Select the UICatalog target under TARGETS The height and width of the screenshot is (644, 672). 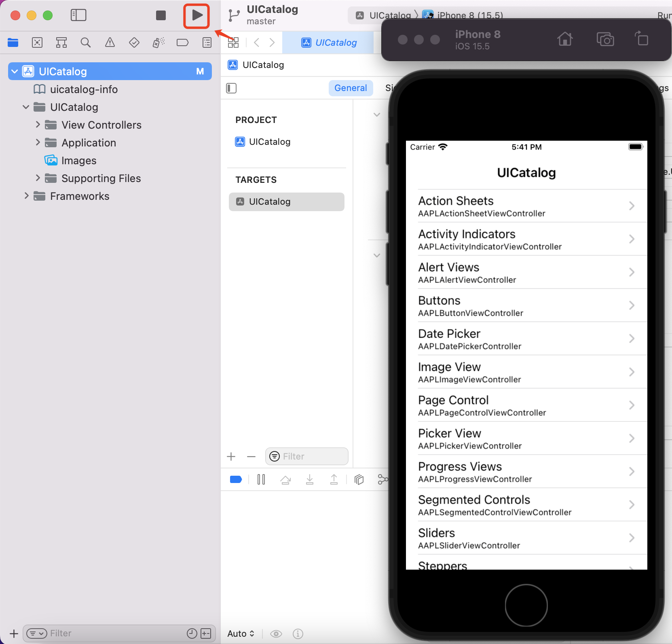[x=287, y=201]
